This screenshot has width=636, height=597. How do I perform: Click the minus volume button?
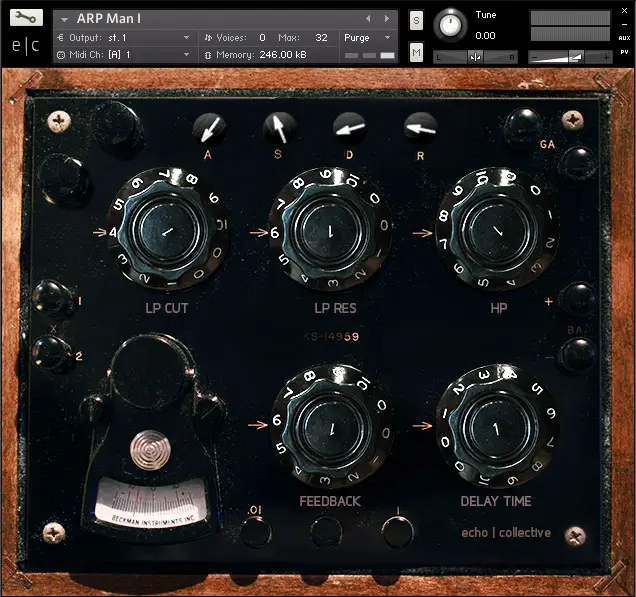click(534, 58)
